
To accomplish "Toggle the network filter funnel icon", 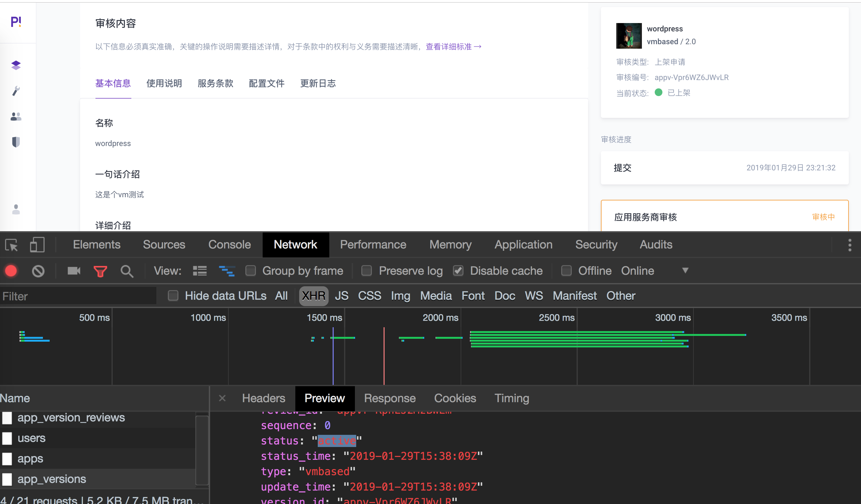I will tap(100, 271).
